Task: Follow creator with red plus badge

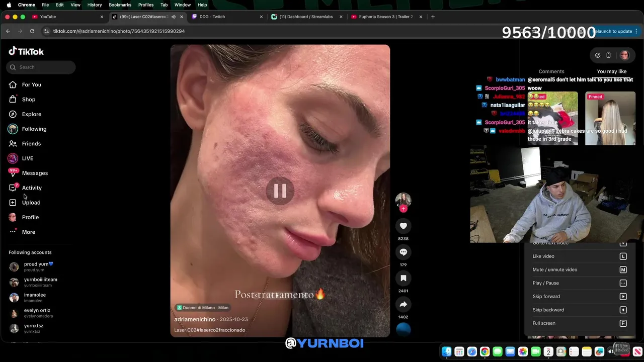Action: 403,209
